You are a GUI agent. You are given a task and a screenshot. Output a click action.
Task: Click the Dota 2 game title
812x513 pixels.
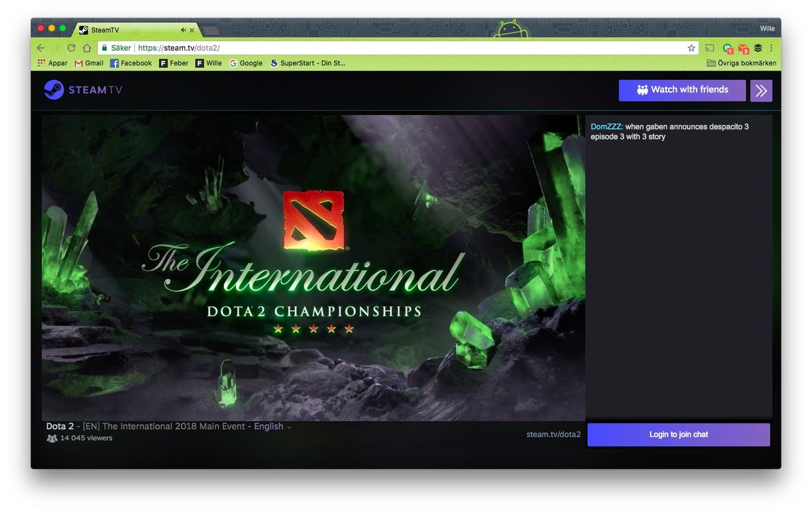pyautogui.click(x=60, y=427)
